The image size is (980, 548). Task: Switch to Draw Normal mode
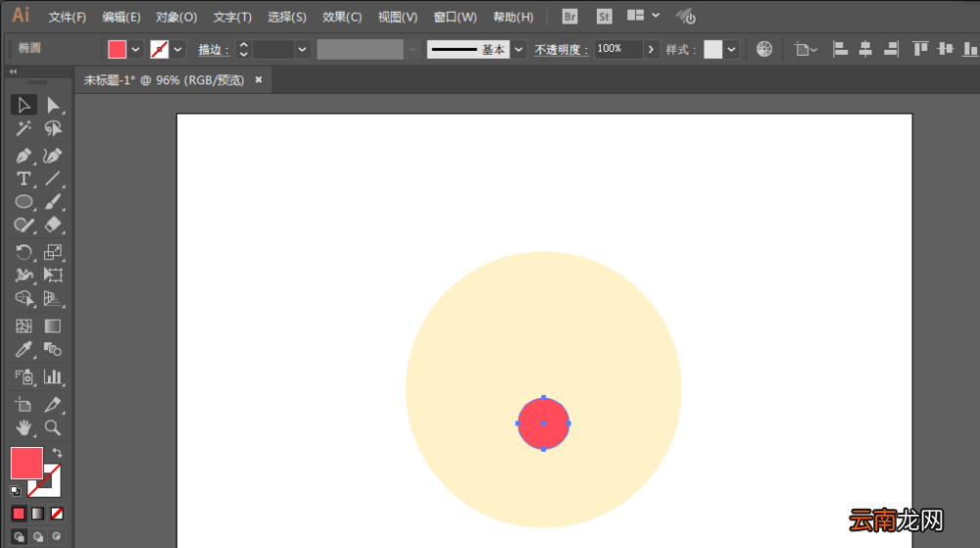[19, 537]
